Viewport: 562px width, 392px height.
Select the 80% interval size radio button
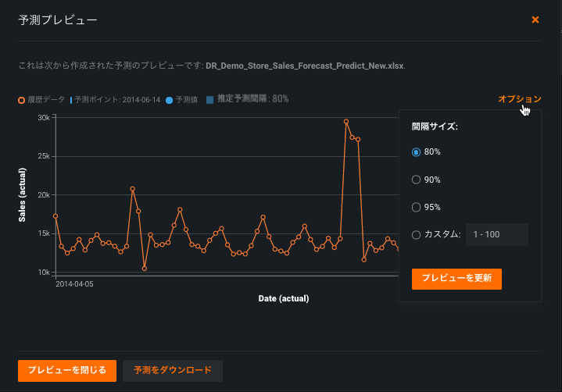pyautogui.click(x=416, y=151)
